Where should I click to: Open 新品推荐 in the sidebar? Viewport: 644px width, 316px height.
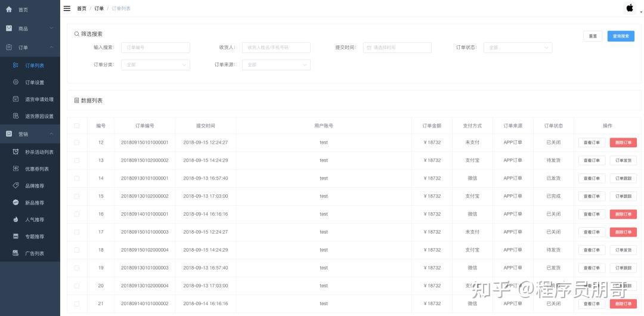click(x=30, y=203)
